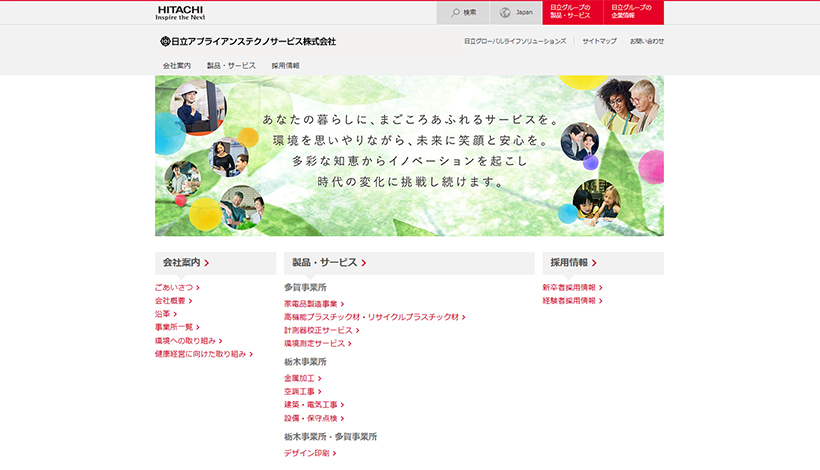Viewport: 820px width, 470px height.
Task: Open the 設備・保守点検 link
Action: (x=314, y=418)
